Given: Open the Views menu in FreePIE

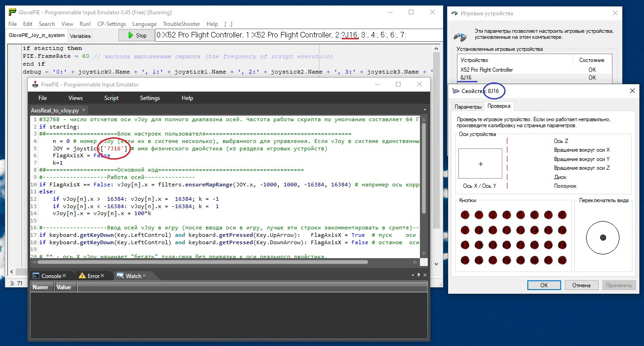Looking at the screenshot, I should pos(75,98).
